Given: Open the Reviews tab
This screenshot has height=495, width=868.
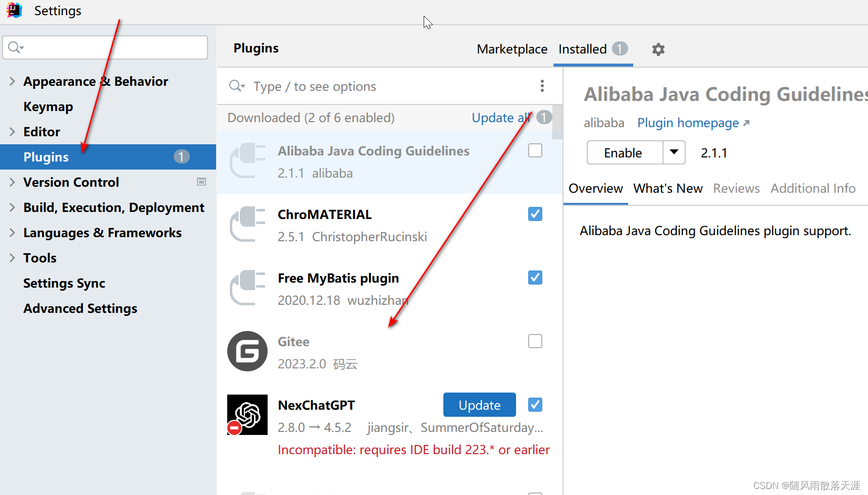Looking at the screenshot, I should (x=736, y=188).
